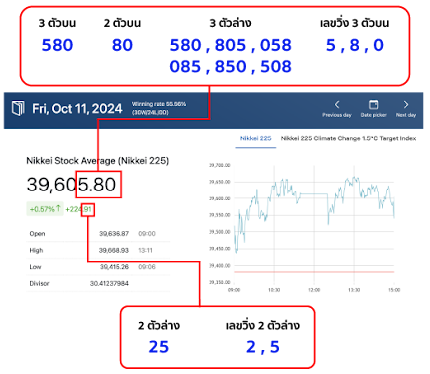Click the Open row value 39,636.87
Screen dimensions: 430x374
point(114,234)
